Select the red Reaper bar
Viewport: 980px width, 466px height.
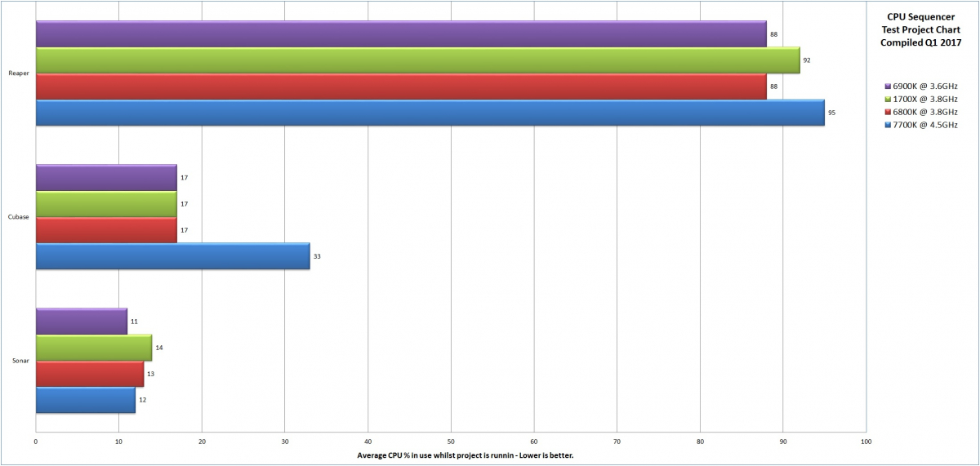tap(401, 87)
